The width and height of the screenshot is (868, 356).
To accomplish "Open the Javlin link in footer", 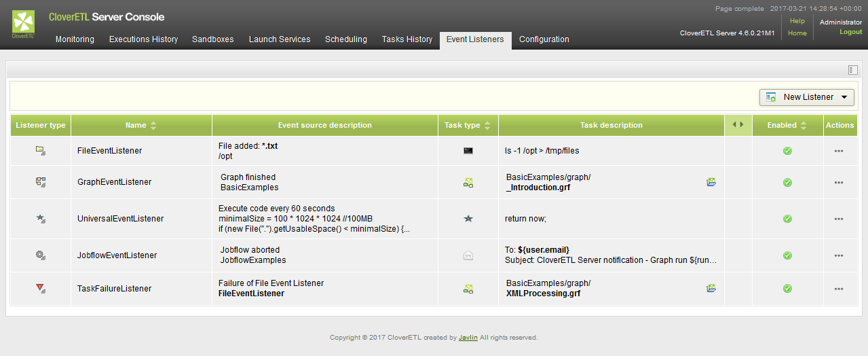I will coord(468,338).
